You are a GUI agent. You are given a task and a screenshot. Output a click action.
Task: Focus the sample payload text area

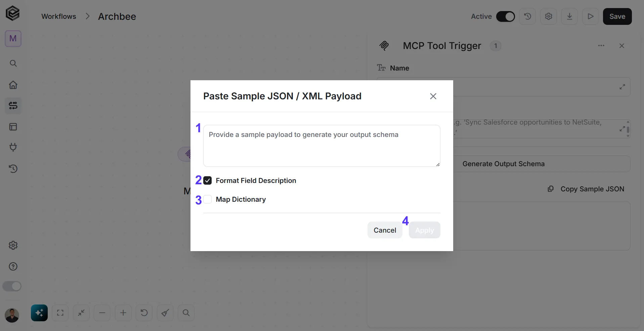[322, 146]
